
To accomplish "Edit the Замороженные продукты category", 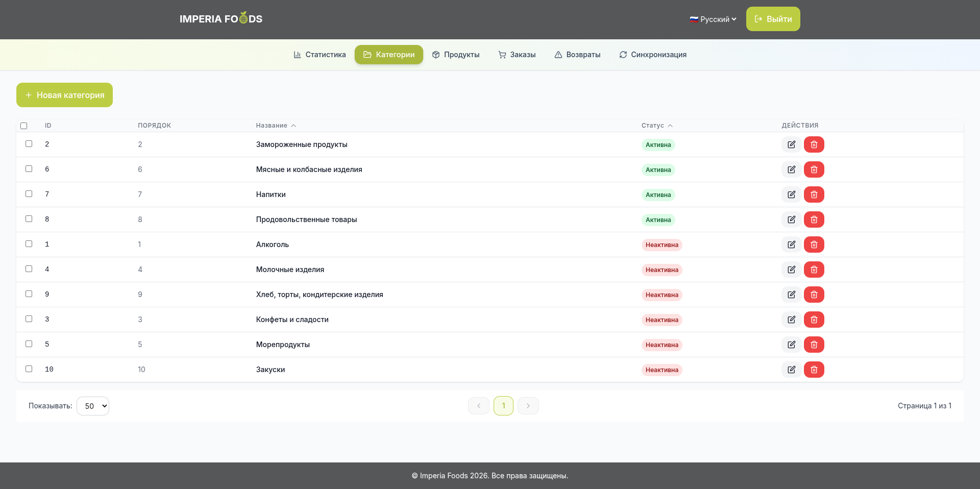I will [791, 144].
